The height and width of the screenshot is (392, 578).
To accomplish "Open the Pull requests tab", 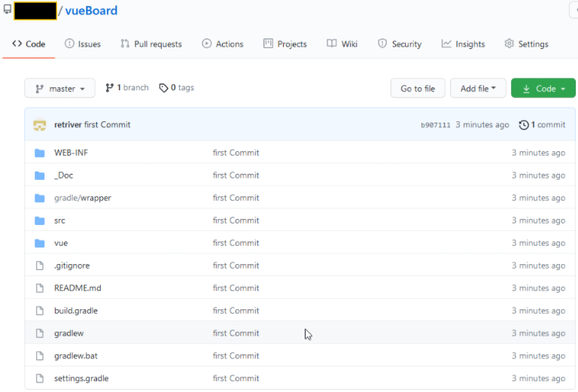I will click(151, 44).
